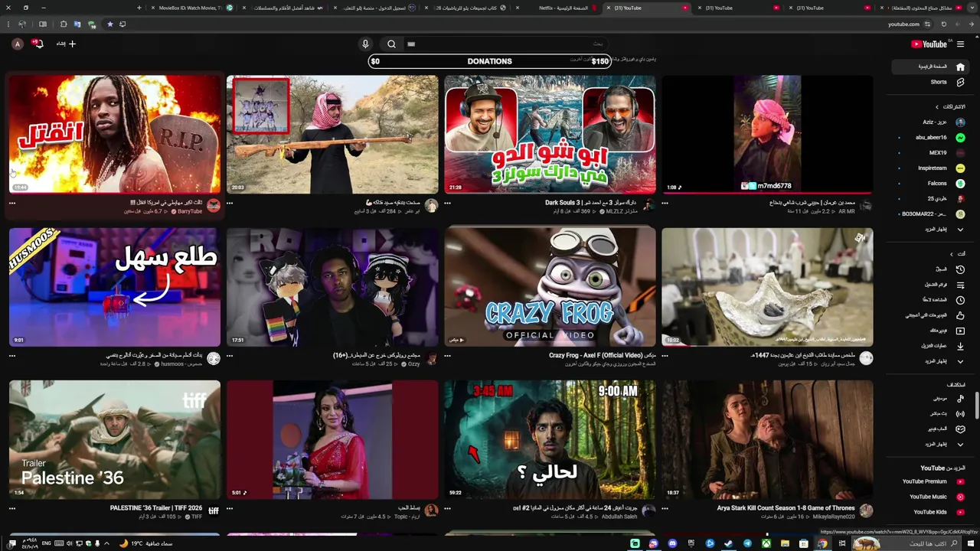Open options menu for Crazy Frog video
The image size is (980, 551).
[447, 356]
